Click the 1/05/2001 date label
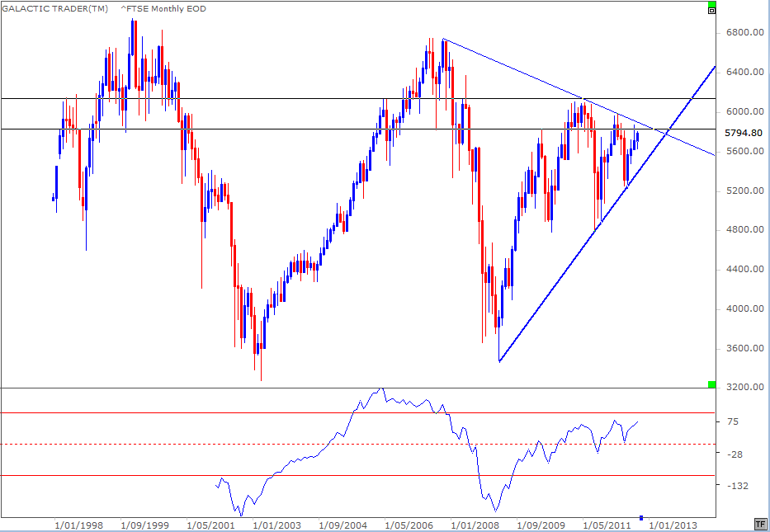Viewport: 770px width, 532px height. coord(210,525)
